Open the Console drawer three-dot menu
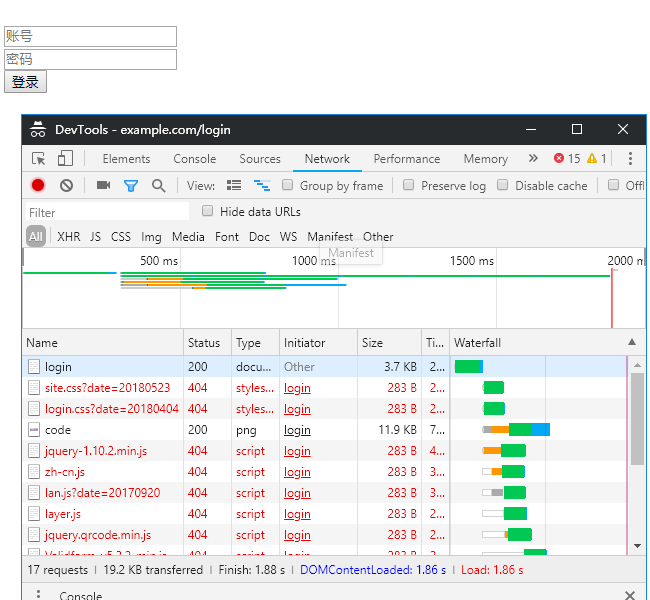The width and height of the screenshot is (650, 600). 39,595
